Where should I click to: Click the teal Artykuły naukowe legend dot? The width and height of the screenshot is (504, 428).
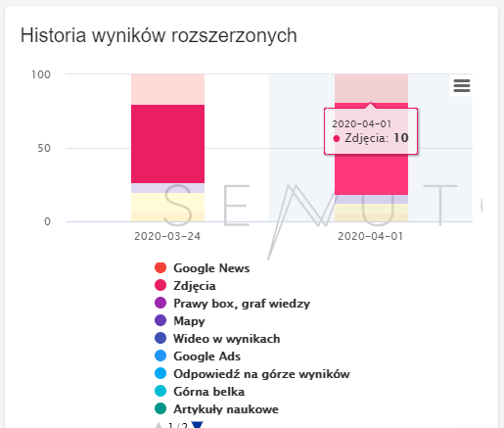tap(160, 408)
